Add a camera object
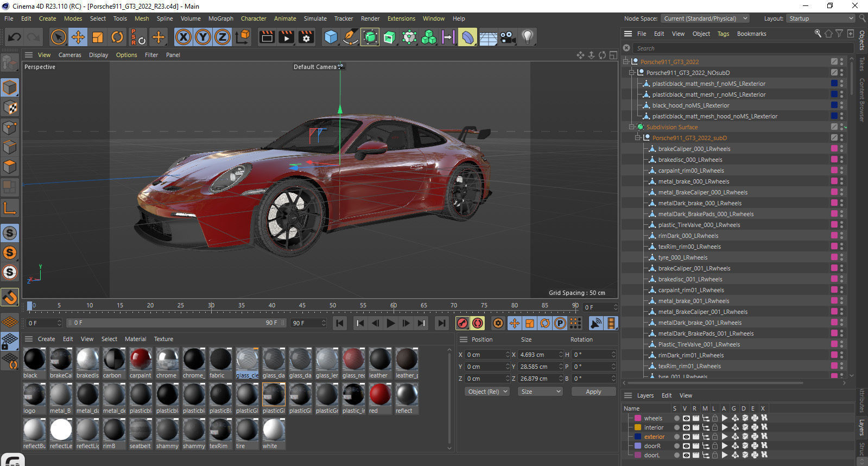Image resolution: width=868 pixels, height=466 pixels. (508, 37)
